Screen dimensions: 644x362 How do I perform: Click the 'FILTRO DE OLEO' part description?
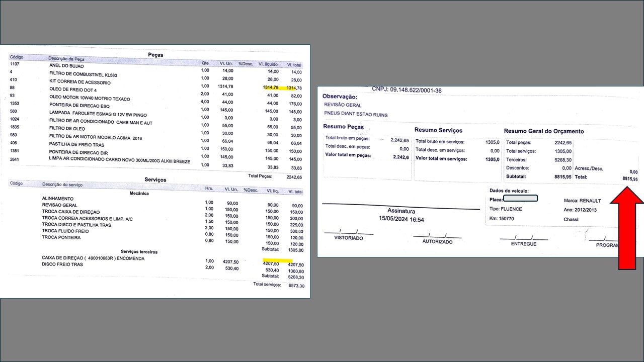(x=67, y=128)
